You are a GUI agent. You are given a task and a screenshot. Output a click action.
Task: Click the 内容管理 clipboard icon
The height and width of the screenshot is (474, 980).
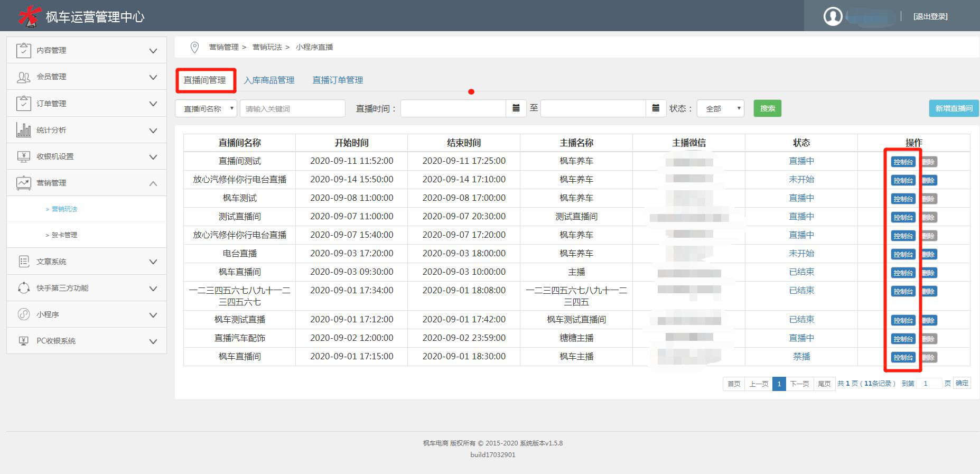coord(24,50)
